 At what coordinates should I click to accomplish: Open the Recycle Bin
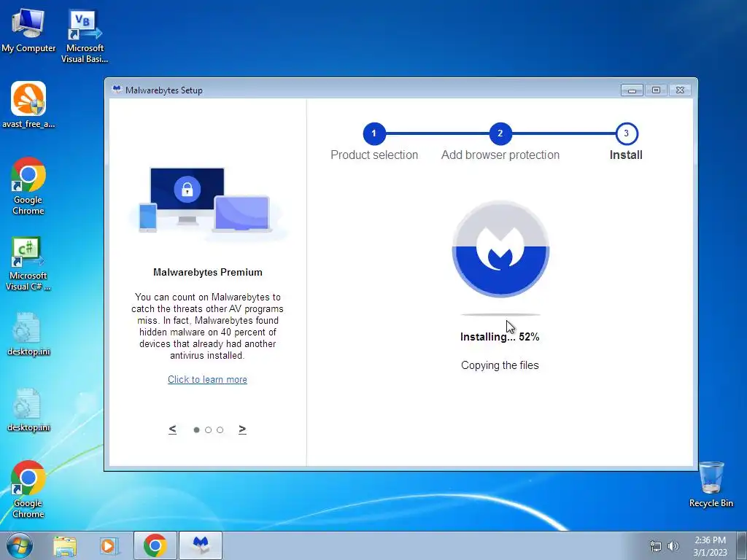(711, 485)
